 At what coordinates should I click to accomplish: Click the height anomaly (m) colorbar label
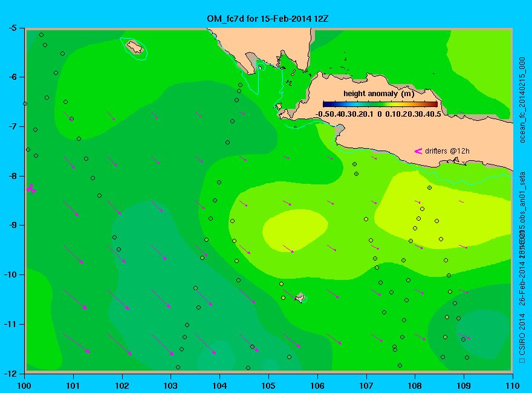coord(378,94)
